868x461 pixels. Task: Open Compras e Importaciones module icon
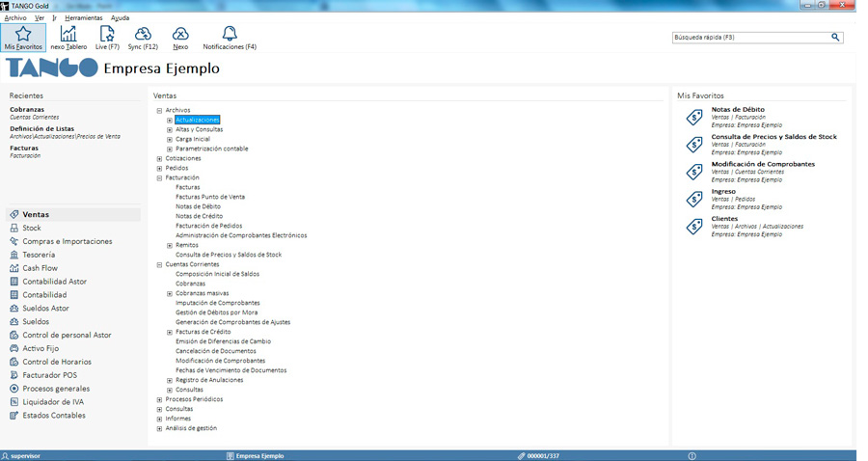(14, 241)
